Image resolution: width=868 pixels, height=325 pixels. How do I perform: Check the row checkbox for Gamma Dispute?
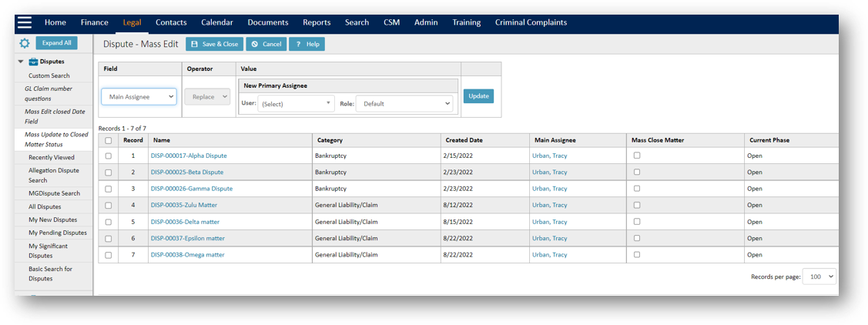(108, 189)
